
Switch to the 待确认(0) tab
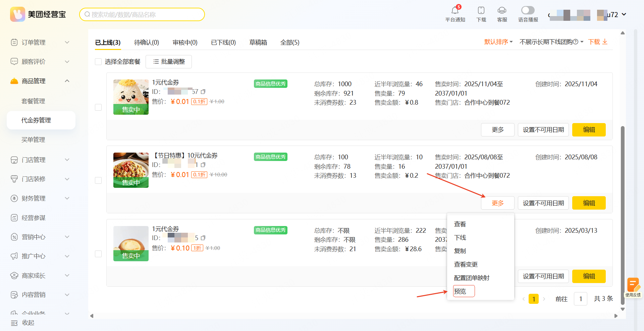[x=147, y=43]
